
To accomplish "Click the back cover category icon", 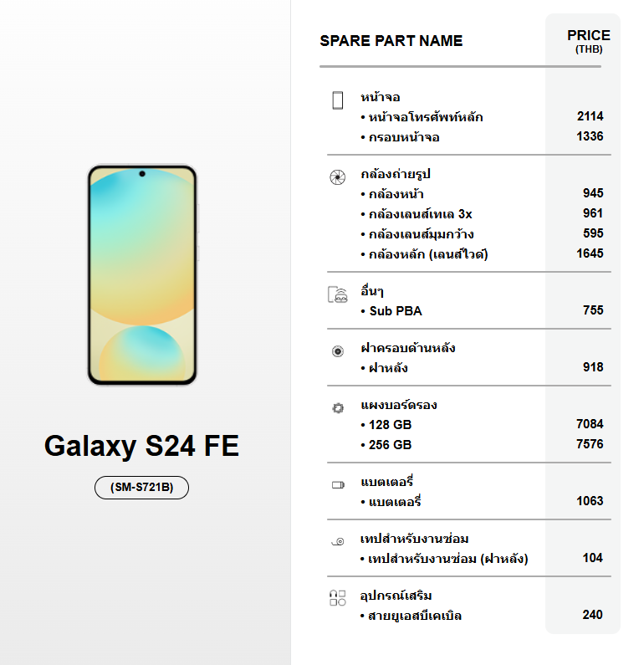I will tap(338, 351).
